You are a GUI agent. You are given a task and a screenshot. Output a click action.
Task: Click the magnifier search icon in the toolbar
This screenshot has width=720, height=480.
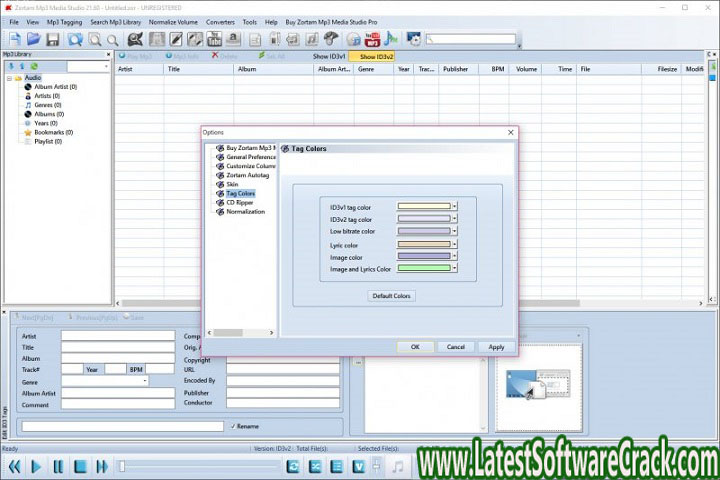[x=95, y=39]
